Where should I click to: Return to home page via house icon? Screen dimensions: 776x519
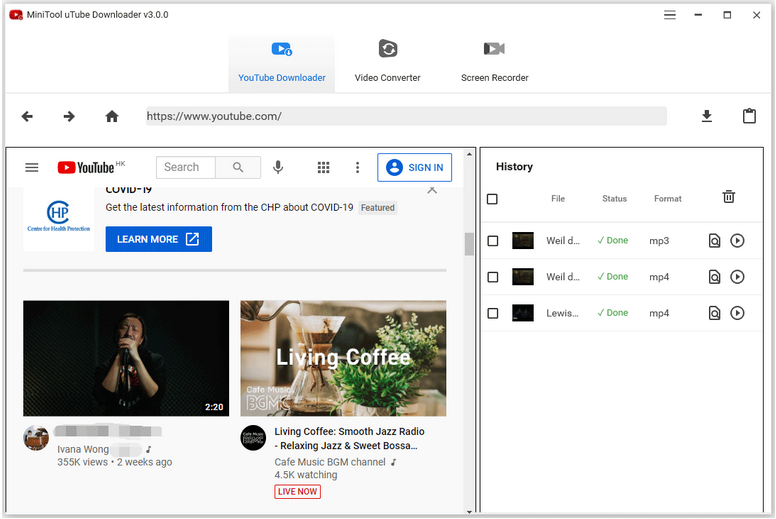112,116
